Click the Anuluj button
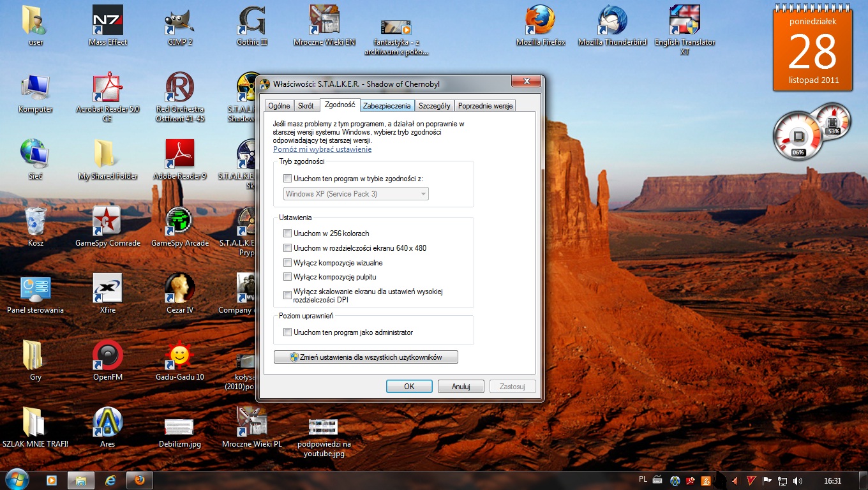 point(461,386)
